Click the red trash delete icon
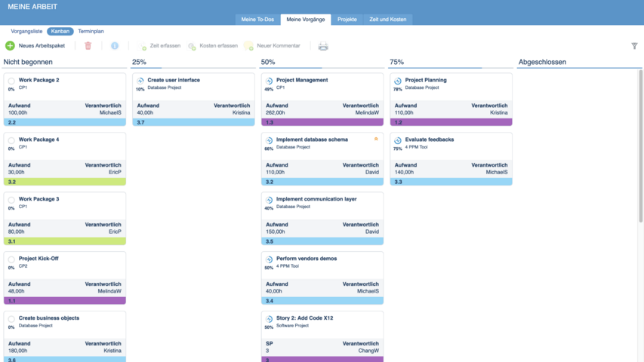Screen dimensions: 644x362 (x=88, y=46)
